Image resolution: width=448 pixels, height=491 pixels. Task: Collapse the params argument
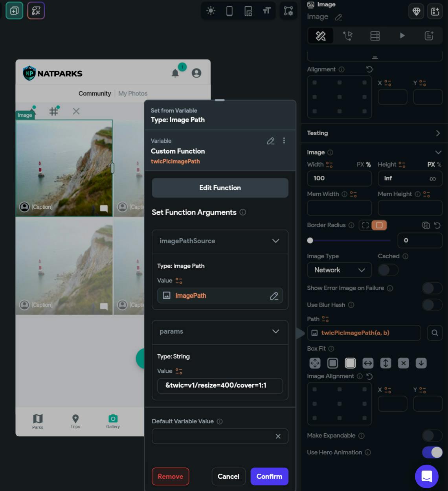tap(276, 332)
